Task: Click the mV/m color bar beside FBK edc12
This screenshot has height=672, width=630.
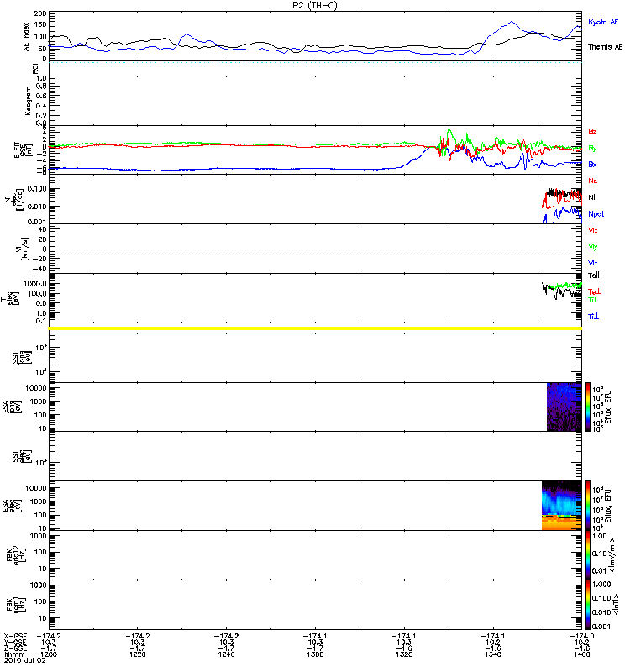Action: pos(588,555)
